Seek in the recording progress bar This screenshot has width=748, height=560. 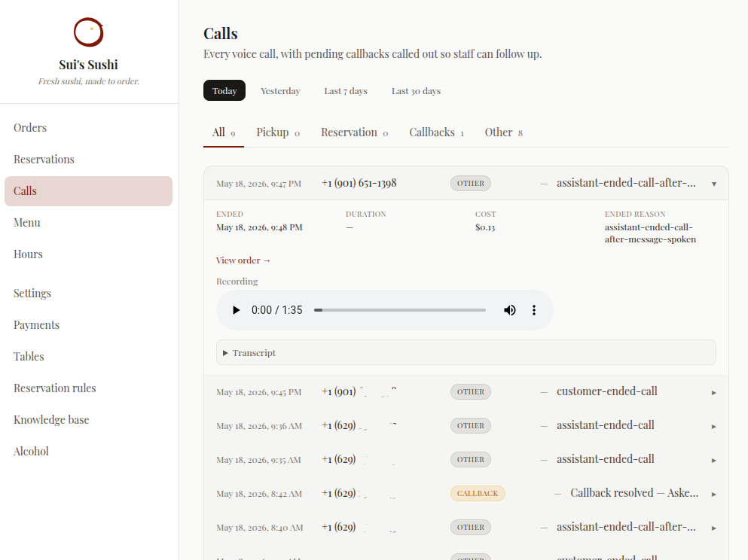coord(400,310)
